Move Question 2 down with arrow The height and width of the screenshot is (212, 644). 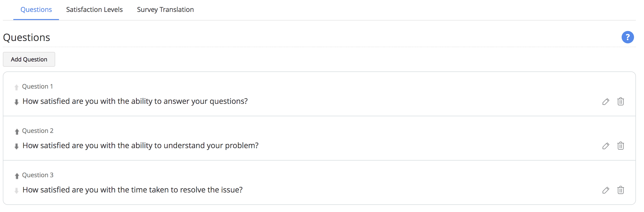tap(16, 146)
